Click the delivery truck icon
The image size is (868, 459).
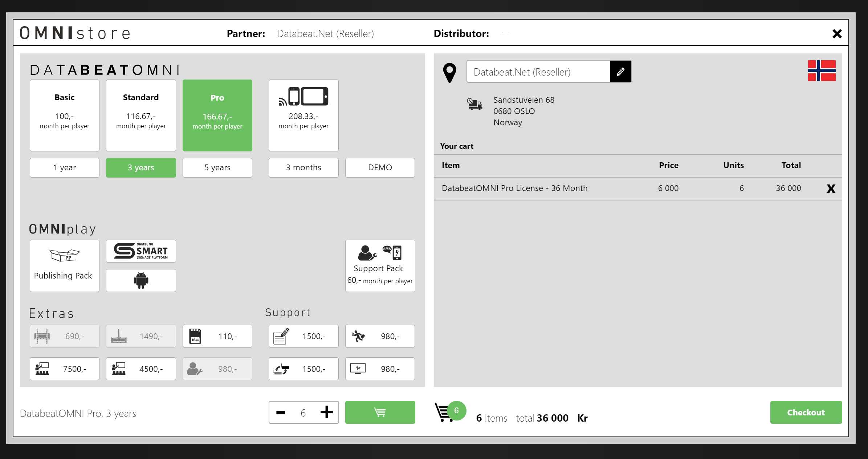tap(474, 104)
